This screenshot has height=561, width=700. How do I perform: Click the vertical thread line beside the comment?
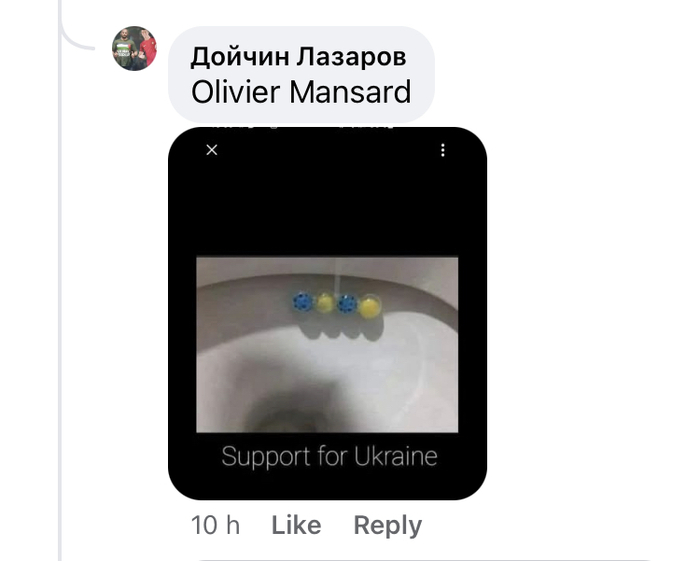tap(60, 312)
